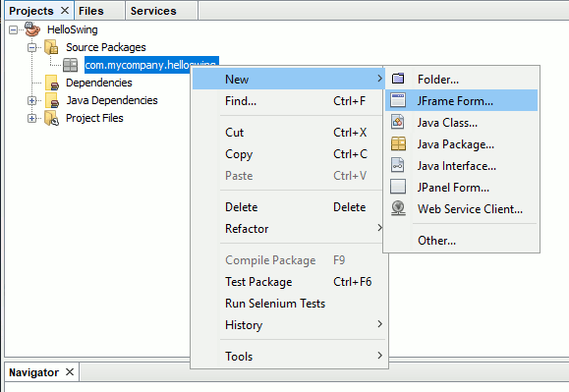Open the History submenu arrow
The height and width of the screenshot is (392, 569).
pos(379,324)
